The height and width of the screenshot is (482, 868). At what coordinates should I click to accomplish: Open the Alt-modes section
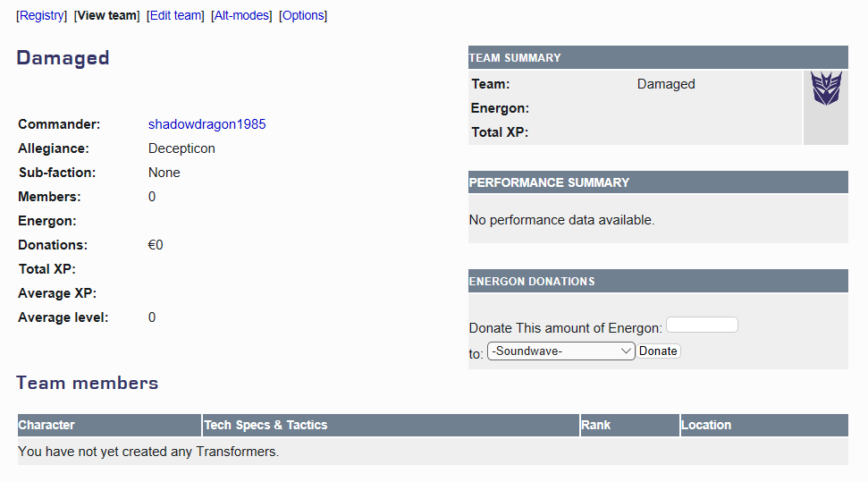241,15
